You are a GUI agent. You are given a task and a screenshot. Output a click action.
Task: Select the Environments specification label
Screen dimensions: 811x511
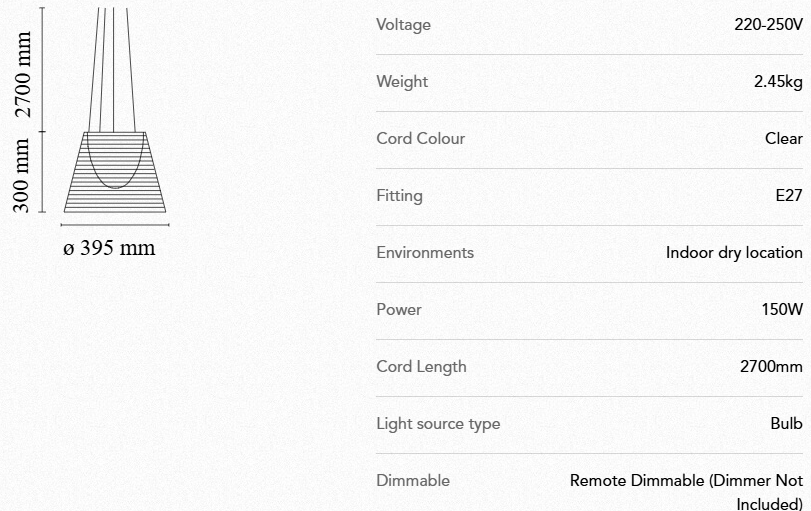point(425,253)
